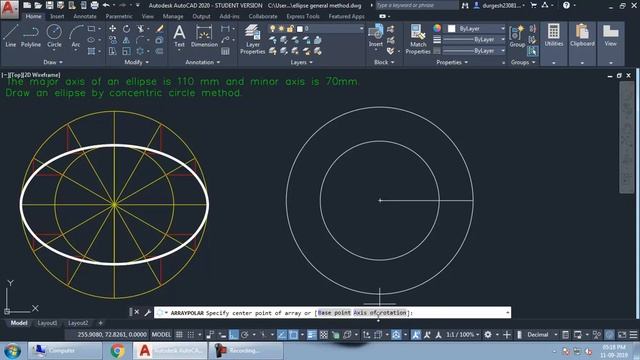Screen dimensions: 640x360
Task: Toggle polar tracking in status bar
Action: [244, 335]
